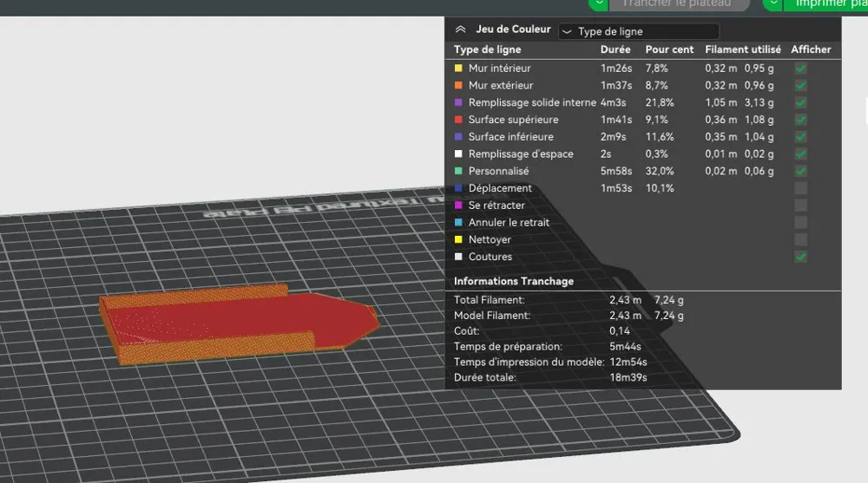
Task: Hide Mur intérieur lines checkbox
Action: click(x=800, y=69)
